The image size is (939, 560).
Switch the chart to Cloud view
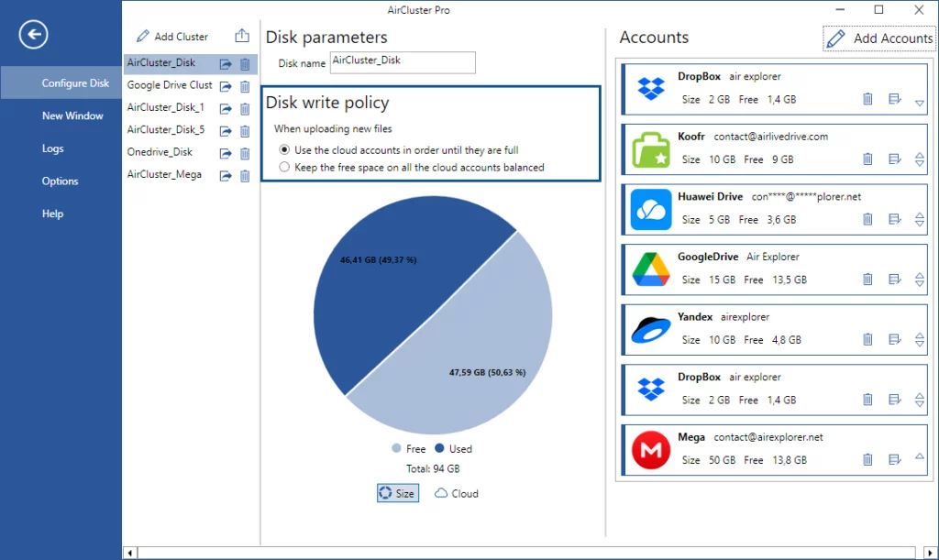pos(457,493)
